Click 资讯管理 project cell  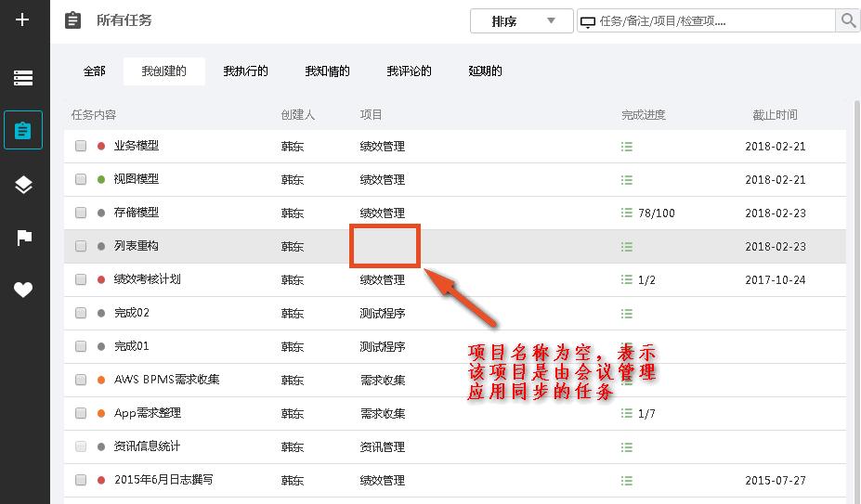click(383, 446)
